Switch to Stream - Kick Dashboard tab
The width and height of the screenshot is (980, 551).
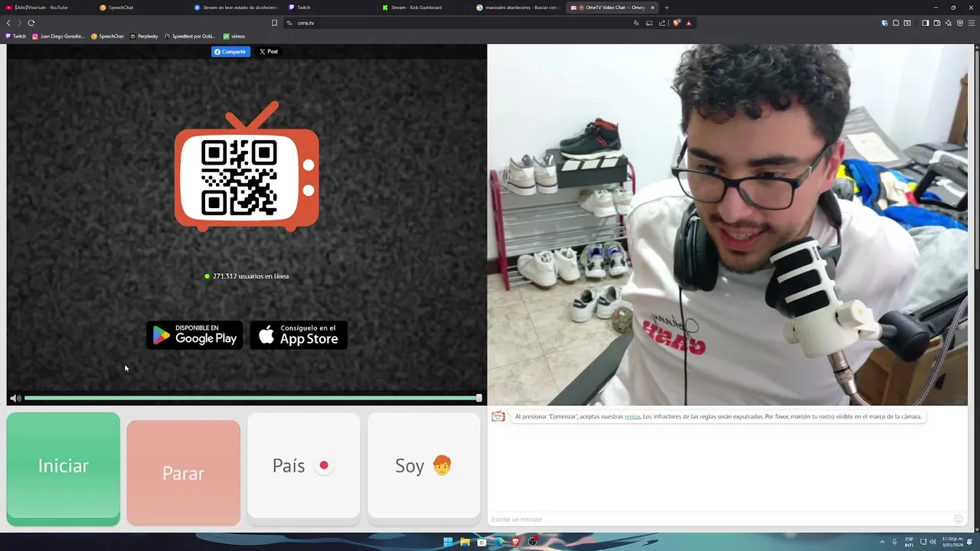click(x=423, y=8)
